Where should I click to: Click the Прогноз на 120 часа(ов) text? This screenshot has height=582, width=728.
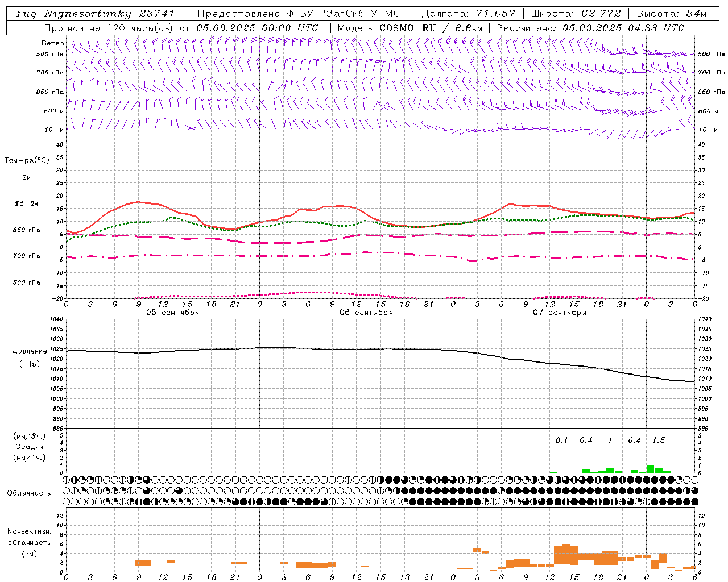pos(110,28)
